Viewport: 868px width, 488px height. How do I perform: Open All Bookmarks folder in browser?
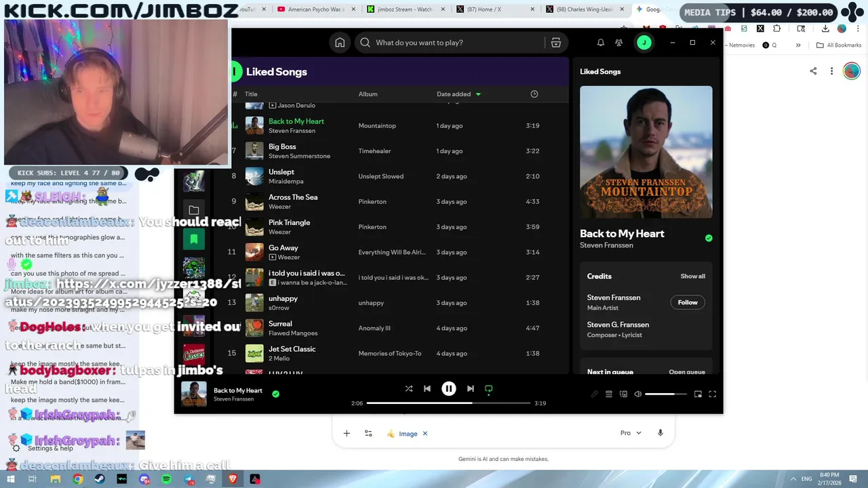point(839,45)
